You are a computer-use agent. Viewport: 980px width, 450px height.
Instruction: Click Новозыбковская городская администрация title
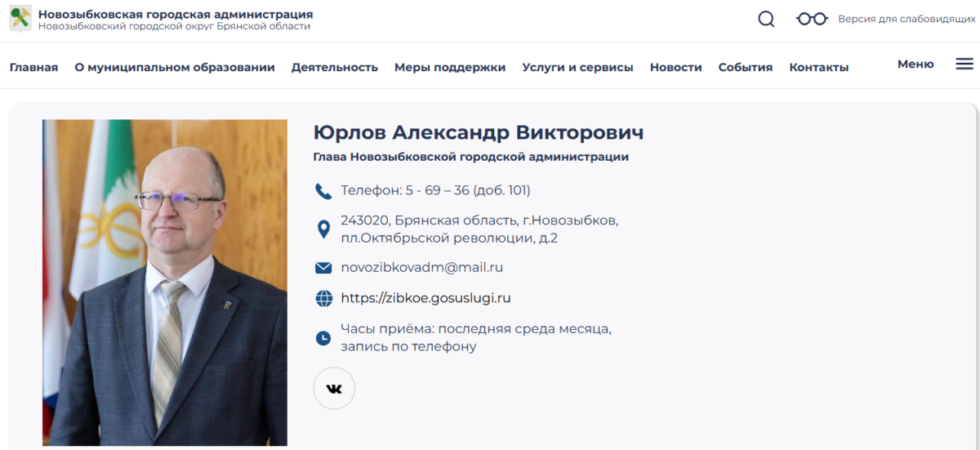pos(176,14)
